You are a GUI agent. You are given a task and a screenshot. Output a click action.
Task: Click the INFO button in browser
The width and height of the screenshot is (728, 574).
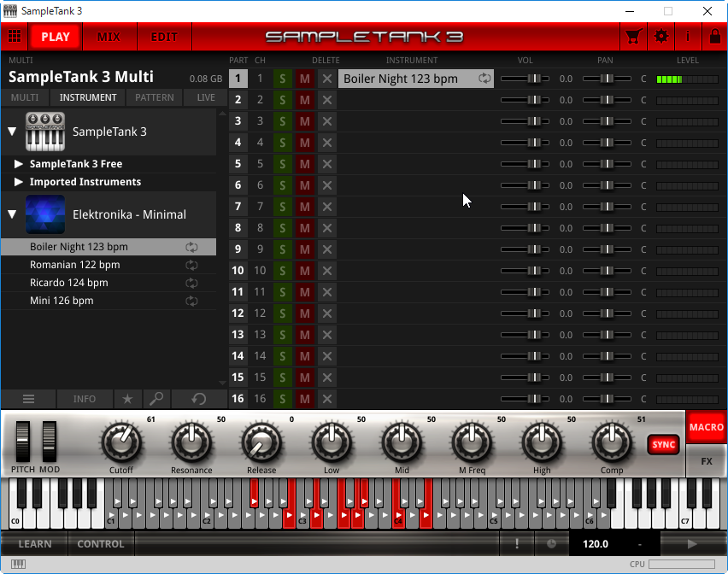85,399
